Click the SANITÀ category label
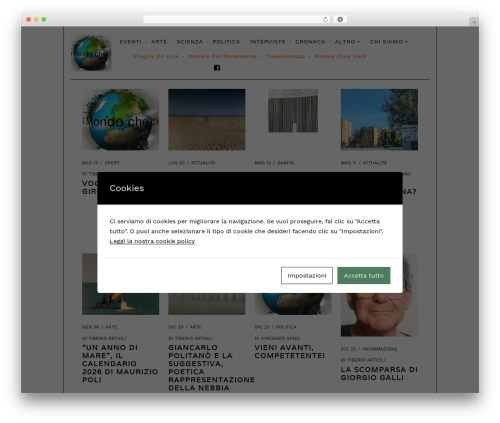This screenshot has height=423, width=500. 286,163
